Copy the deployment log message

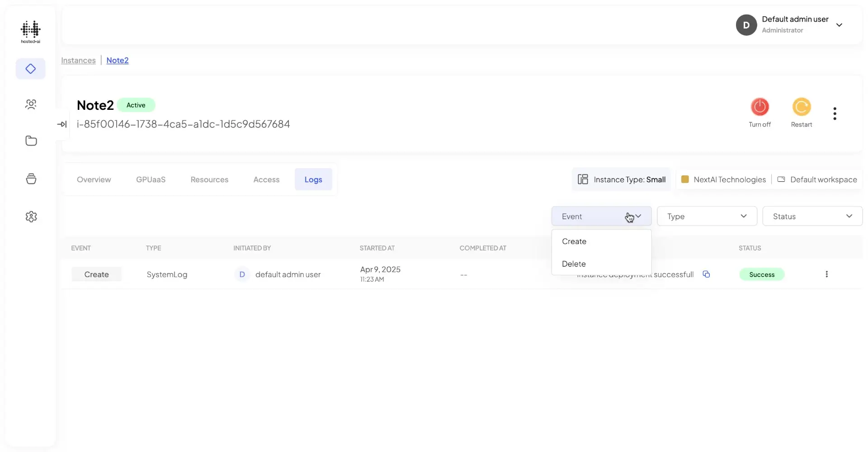click(707, 274)
